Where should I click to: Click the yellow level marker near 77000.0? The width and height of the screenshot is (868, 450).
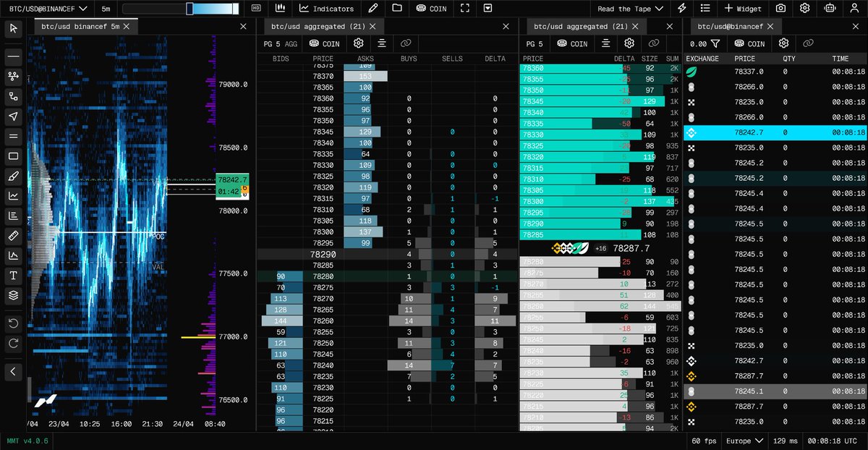coord(198,337)
